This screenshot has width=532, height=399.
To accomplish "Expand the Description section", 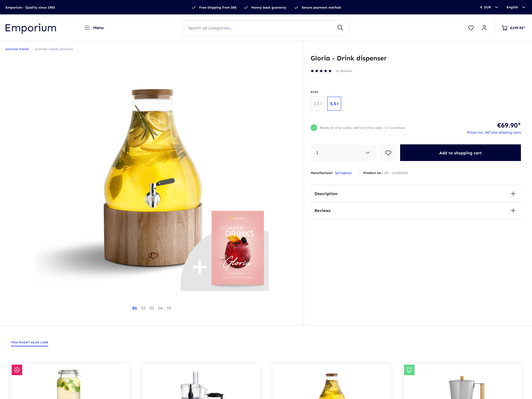I will pyautogui.click(x=415, y=194).
